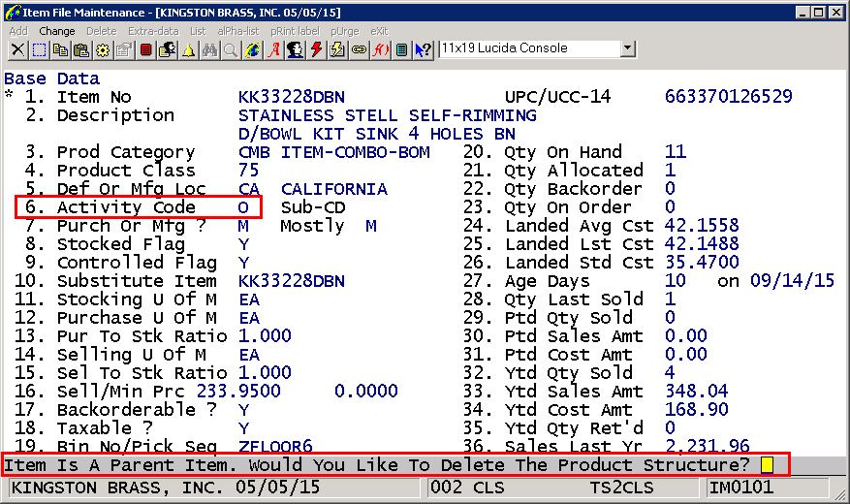Open the List menu
Viewport: 850px width, 504px height.
[x=198, y=31]
